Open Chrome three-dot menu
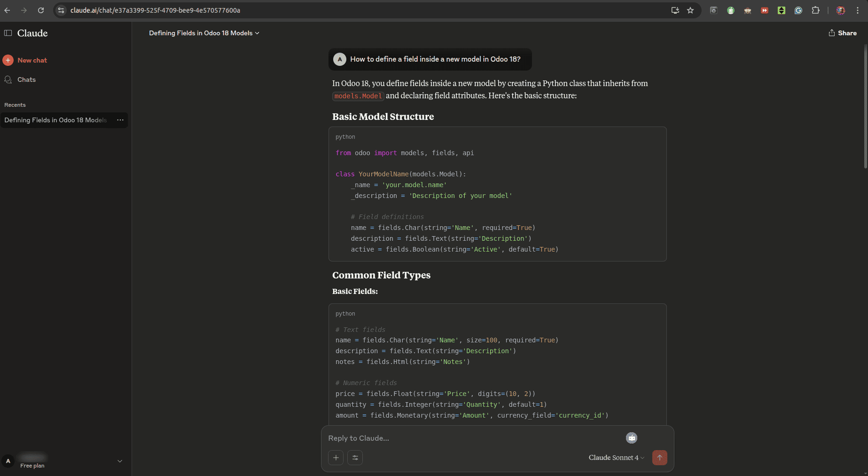The height and width of the screenshot is (476, 868). click(858, 10)
